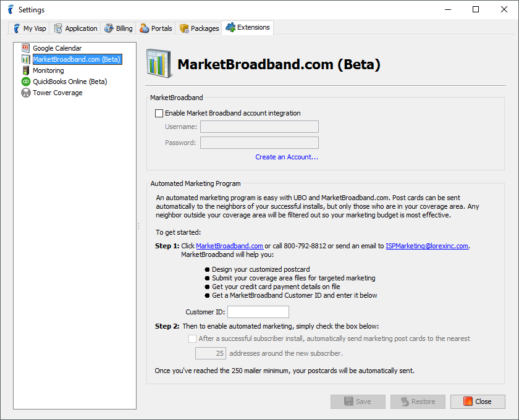Viewport: 519px width, 420px height.
Task: Click the MarketBroadband group label
Action: [177, 98]
